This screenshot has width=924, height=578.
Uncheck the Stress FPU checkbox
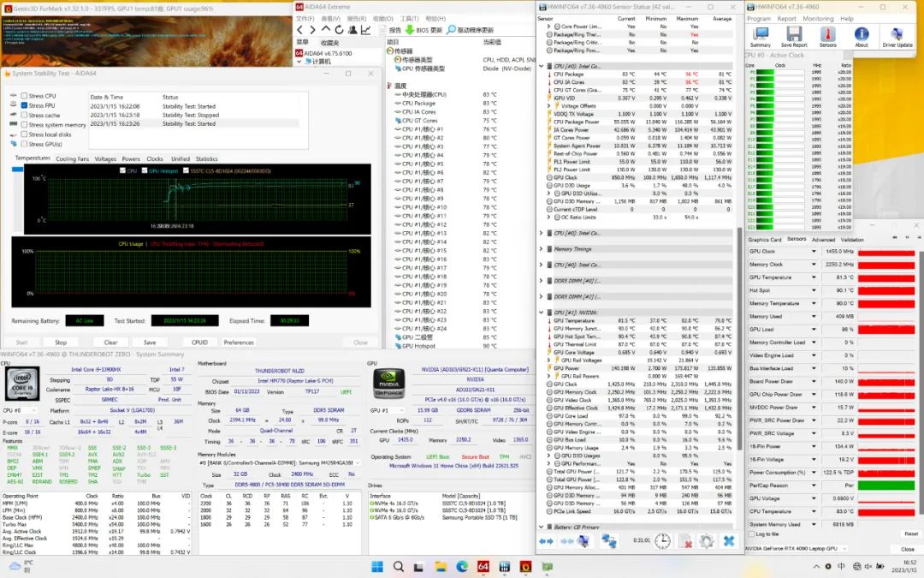coord(24,106)
